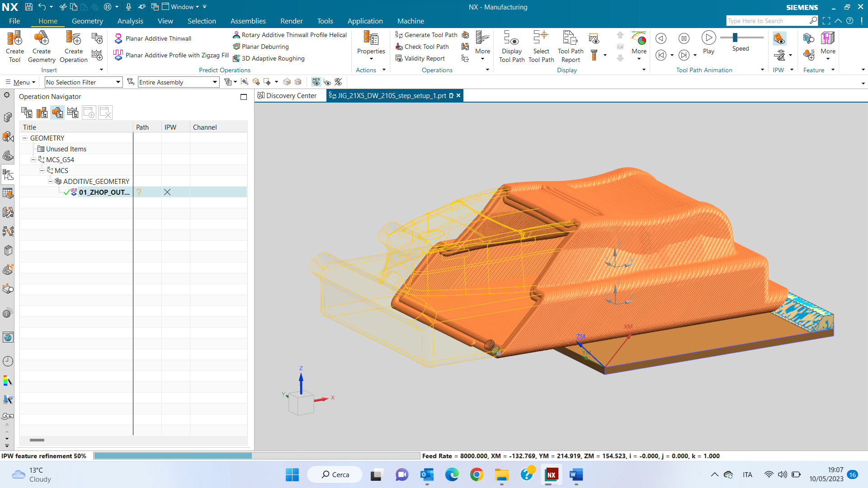The height and width of the screenshot is (488, 868).
Task: Switch to Geometry View in navigator
Action: tap(57, 113)
